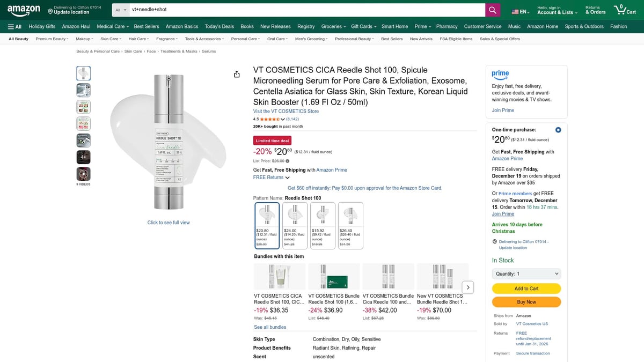Click the share icon beside the product title
This screenshot has width=644, height=362.
pos(237,74)
